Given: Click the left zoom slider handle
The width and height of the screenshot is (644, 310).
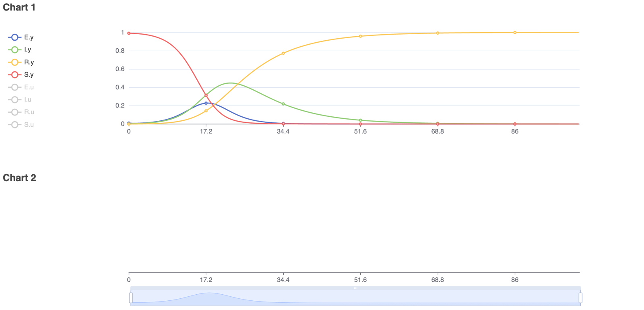Looking at the screenshot, I should 131,298.
